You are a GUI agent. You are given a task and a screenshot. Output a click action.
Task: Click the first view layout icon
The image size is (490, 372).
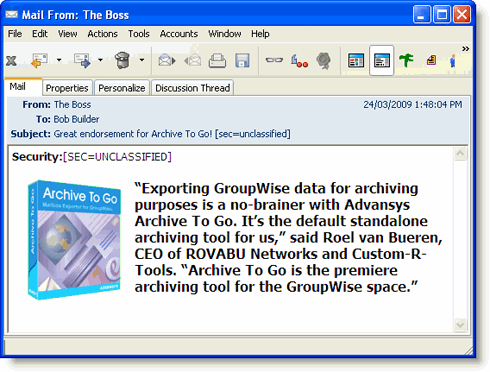coord(356,61)
